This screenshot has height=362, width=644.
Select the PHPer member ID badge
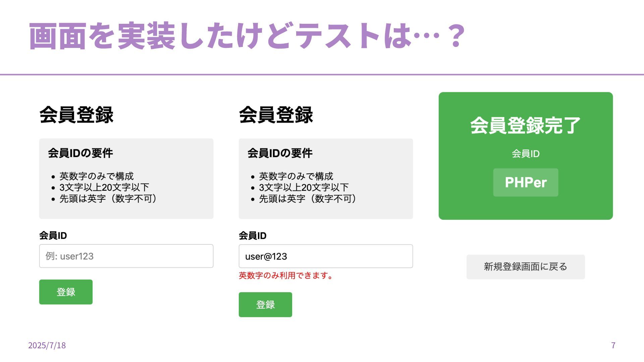click(x=526, y=182)
